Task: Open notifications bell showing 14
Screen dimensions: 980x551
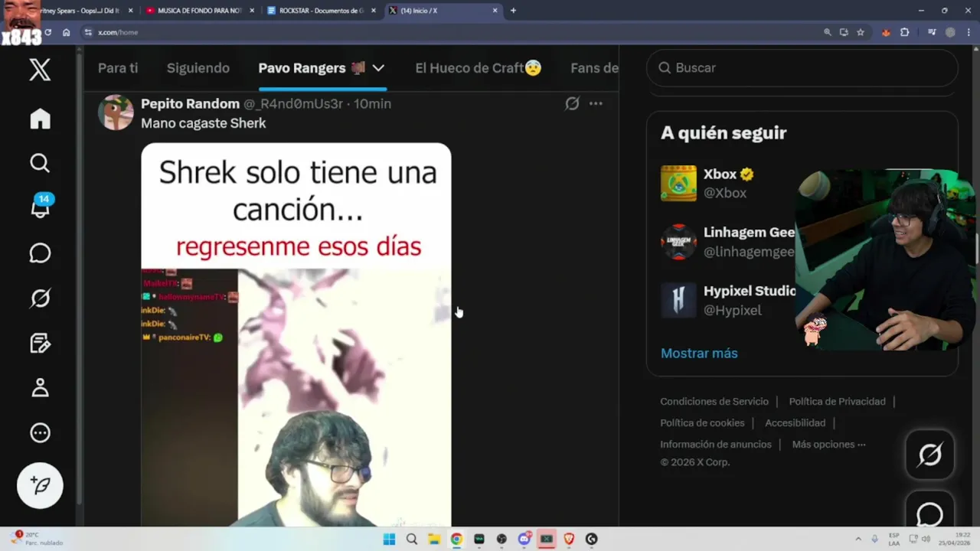Action: pos(41,207)
